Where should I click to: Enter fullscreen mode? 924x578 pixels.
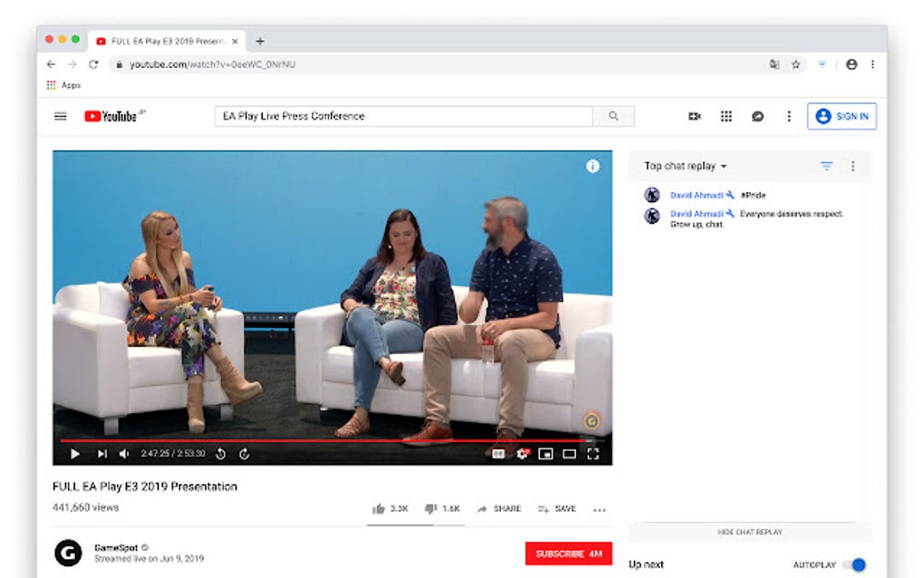(x=592, y=453)
